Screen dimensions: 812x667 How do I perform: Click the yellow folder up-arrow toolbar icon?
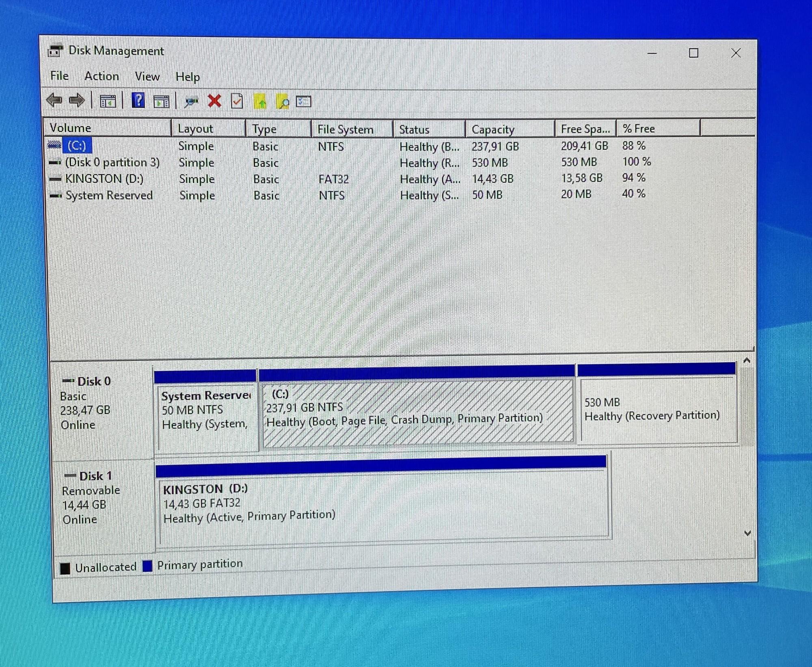260,101
